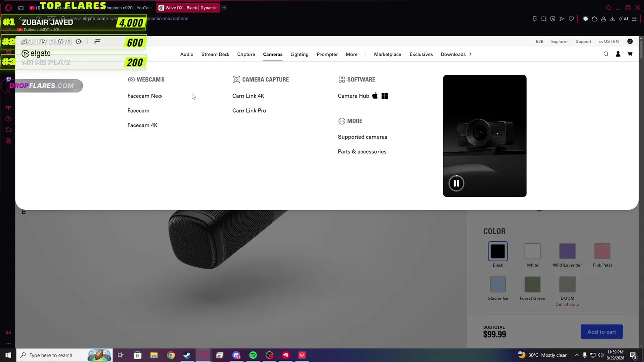Open the Stream Deck navigation menu

[x=215, y=54]
